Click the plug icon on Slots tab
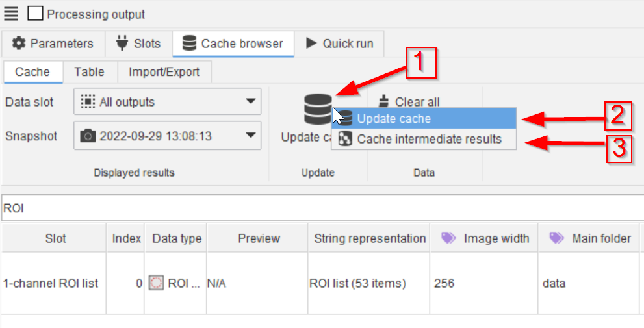Viewport: 644px width, 328px height. tap(122, 43)
